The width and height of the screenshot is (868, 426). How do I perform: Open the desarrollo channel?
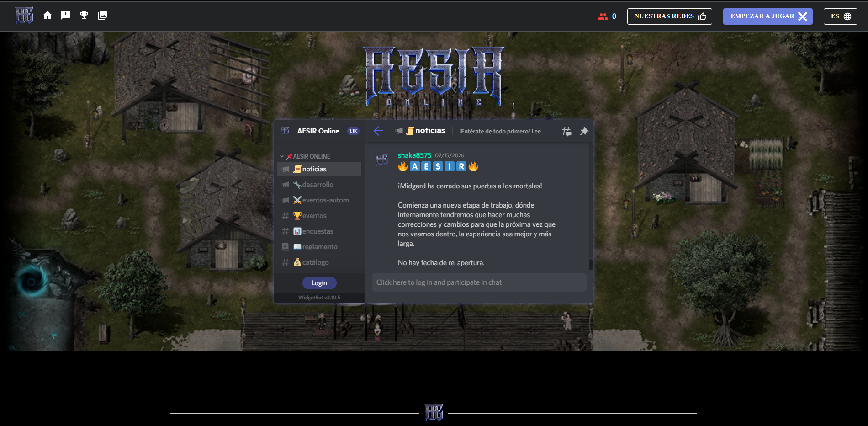point(319,185)
